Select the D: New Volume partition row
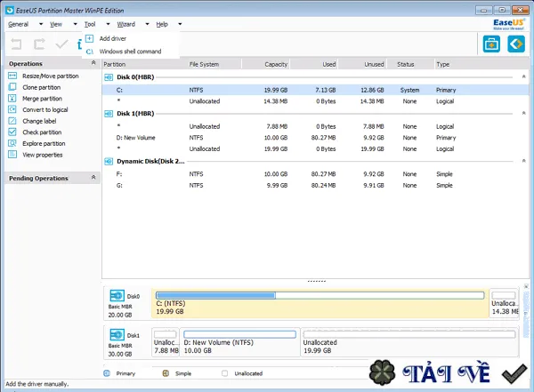The height and width of the screenshot is (392, 534). click(x=315, y=138)
